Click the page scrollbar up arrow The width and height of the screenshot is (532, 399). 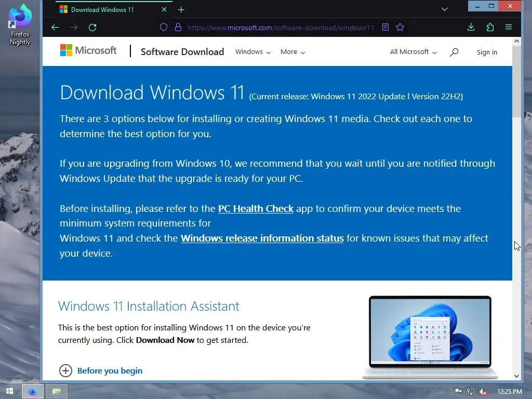tap(516, 42)
